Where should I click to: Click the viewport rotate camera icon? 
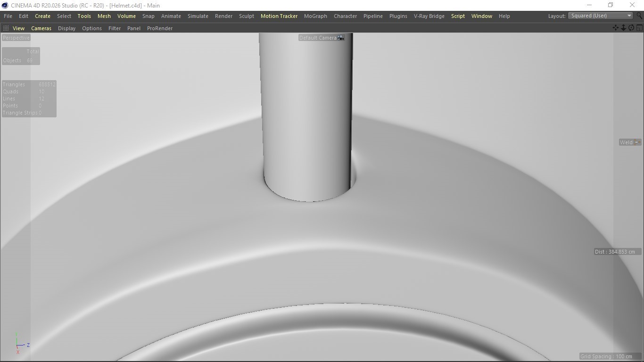tap(631, 28)
